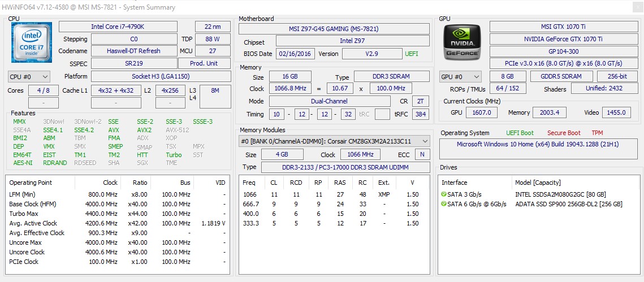
Task: Click the memory module Type field DDR3-2133 / PC3-17000
Action: tap(345, 167)
